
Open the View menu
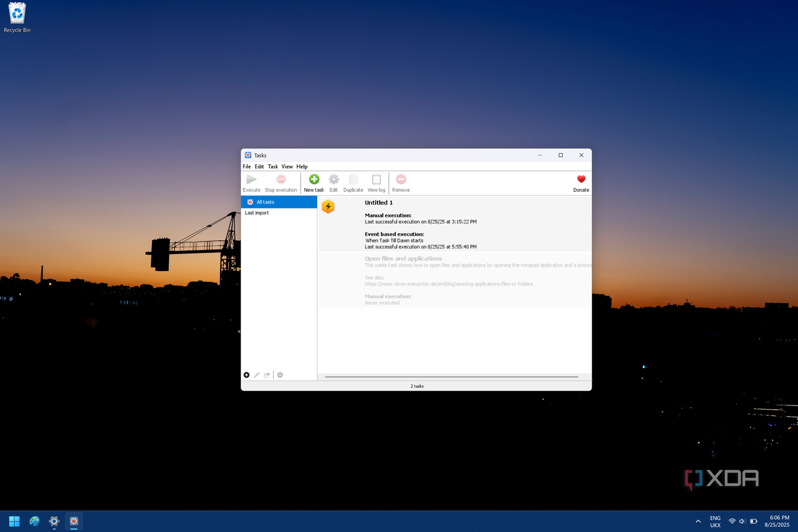[287, 166]
